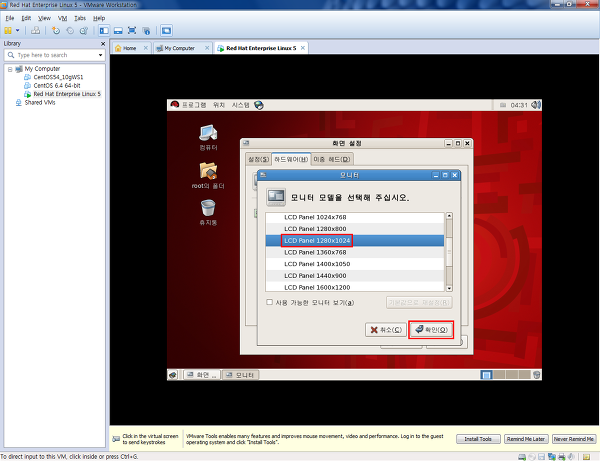Enable 사용 가능한 모니터 보기 checkbox

pyautogui.click(x=269, y=302)
